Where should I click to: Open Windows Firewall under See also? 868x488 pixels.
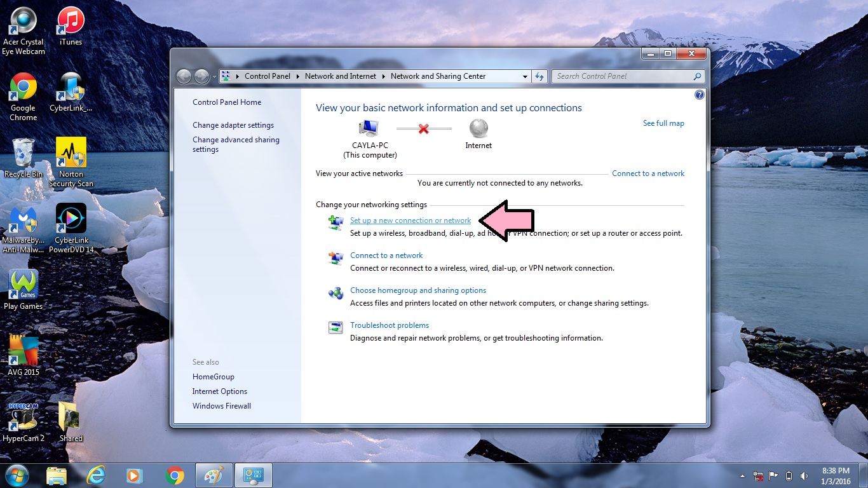click(222, 406)
